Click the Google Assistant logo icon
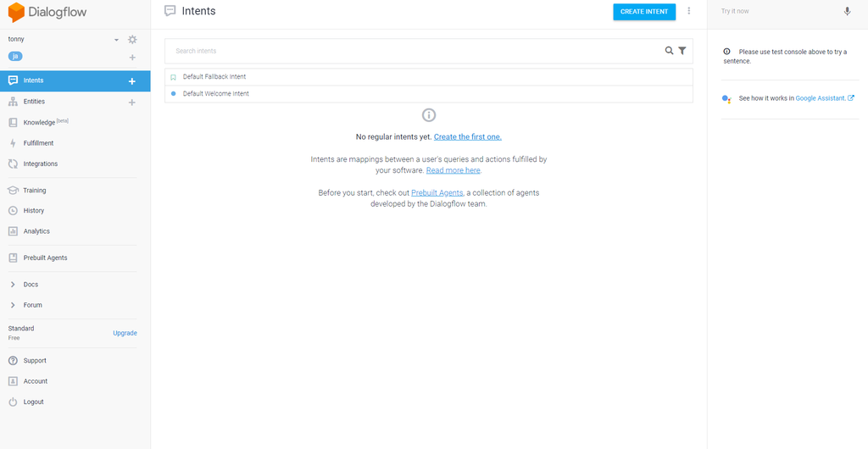Viewport: 868px width, 449px height. click(x=727, y=98)
